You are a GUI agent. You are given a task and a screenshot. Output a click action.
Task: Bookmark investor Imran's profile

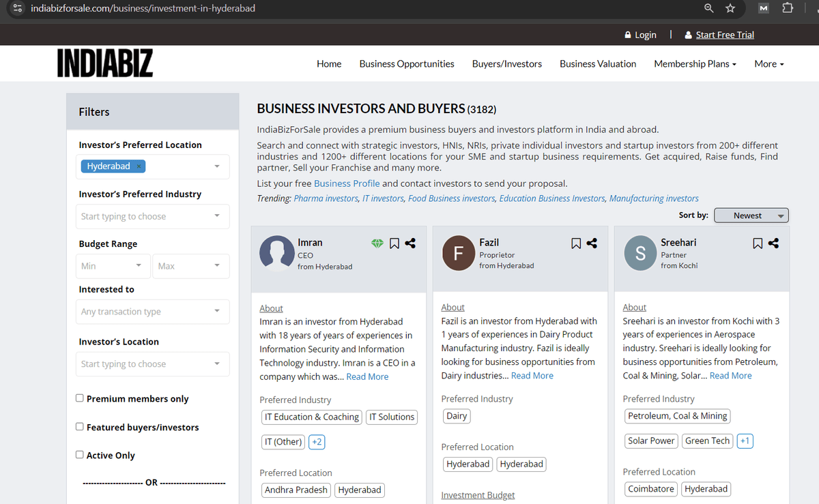394,243
